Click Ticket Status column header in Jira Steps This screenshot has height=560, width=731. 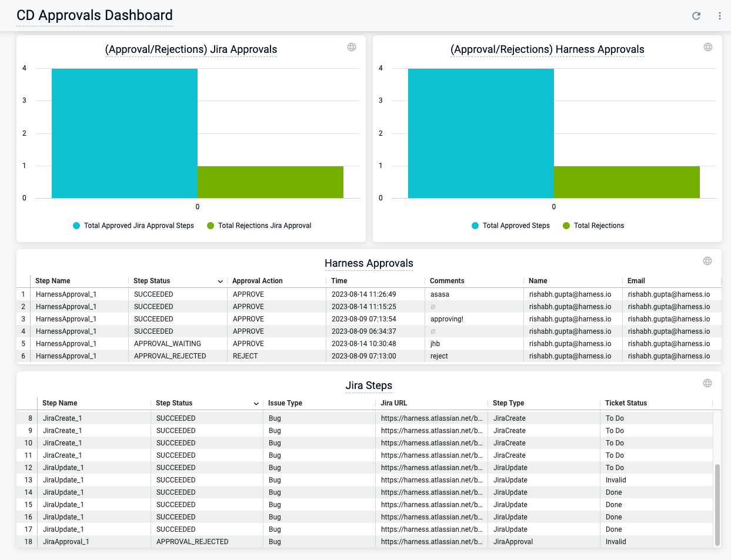pyautogui.click(x=626, y=403)
